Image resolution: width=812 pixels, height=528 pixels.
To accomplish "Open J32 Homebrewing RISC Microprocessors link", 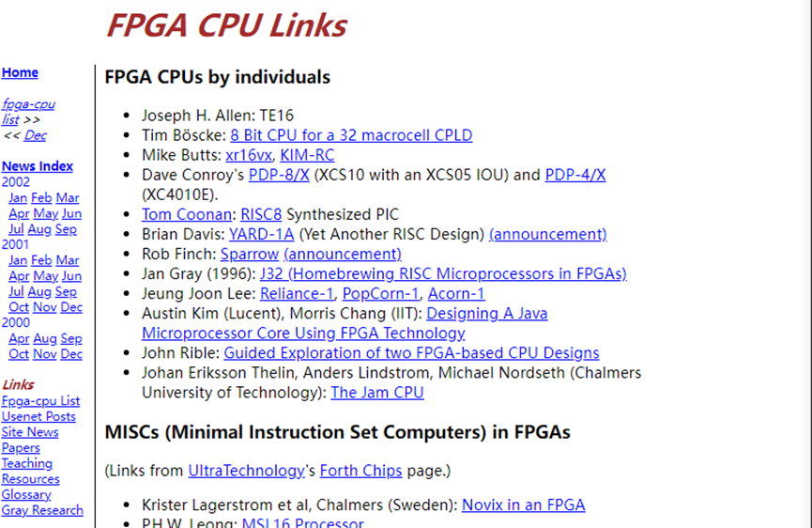I will coord(443,273).
